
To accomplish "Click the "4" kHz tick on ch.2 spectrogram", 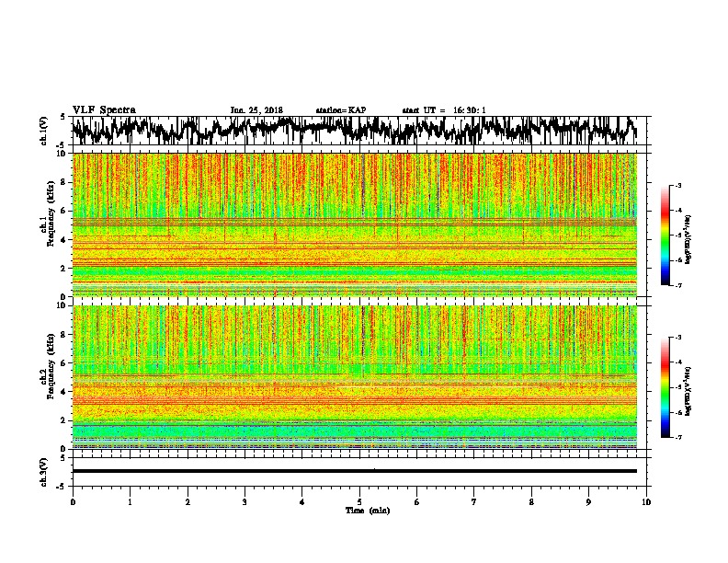I will (63, 392).
